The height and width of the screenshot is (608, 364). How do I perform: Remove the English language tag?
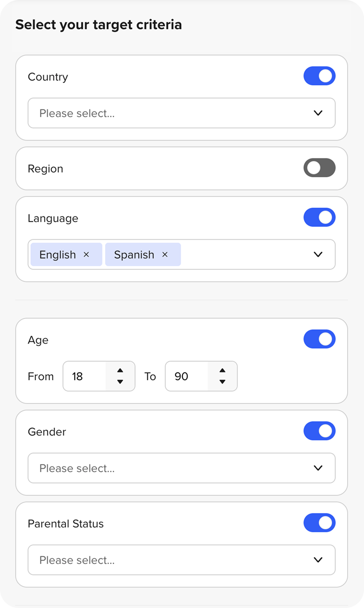(86, 255)
